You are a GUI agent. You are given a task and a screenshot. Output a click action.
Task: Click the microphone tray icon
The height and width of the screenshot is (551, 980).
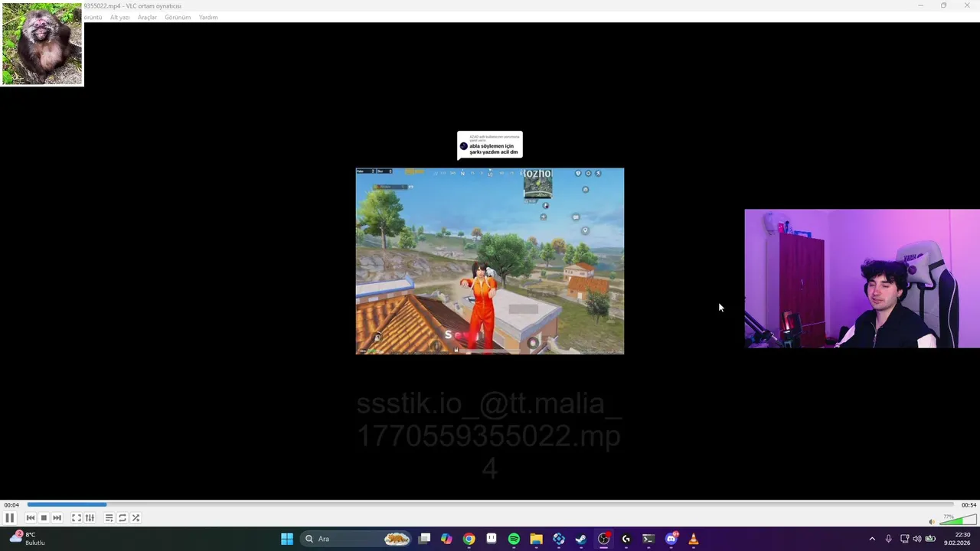[x=888, y=539]
